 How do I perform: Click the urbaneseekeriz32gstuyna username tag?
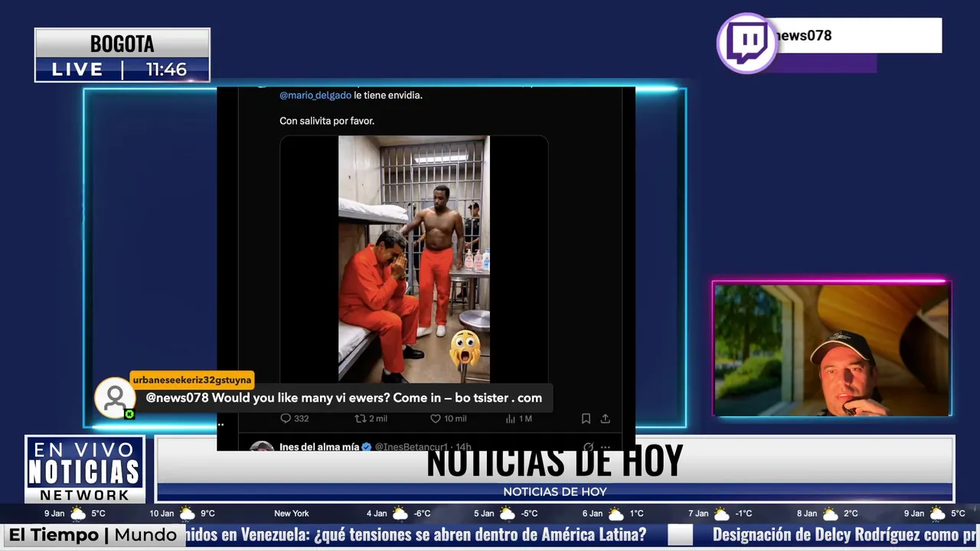click(191, 380)
